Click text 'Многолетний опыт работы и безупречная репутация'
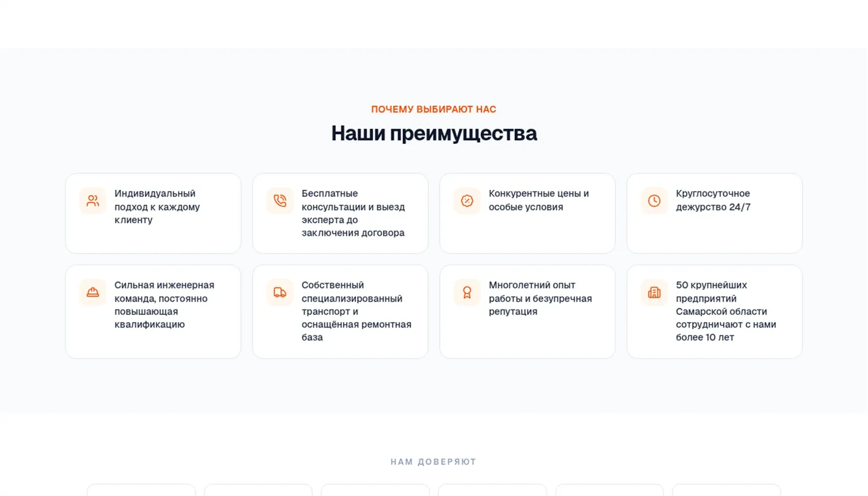Viewport: 868px width, 496px height. [540, 298]
